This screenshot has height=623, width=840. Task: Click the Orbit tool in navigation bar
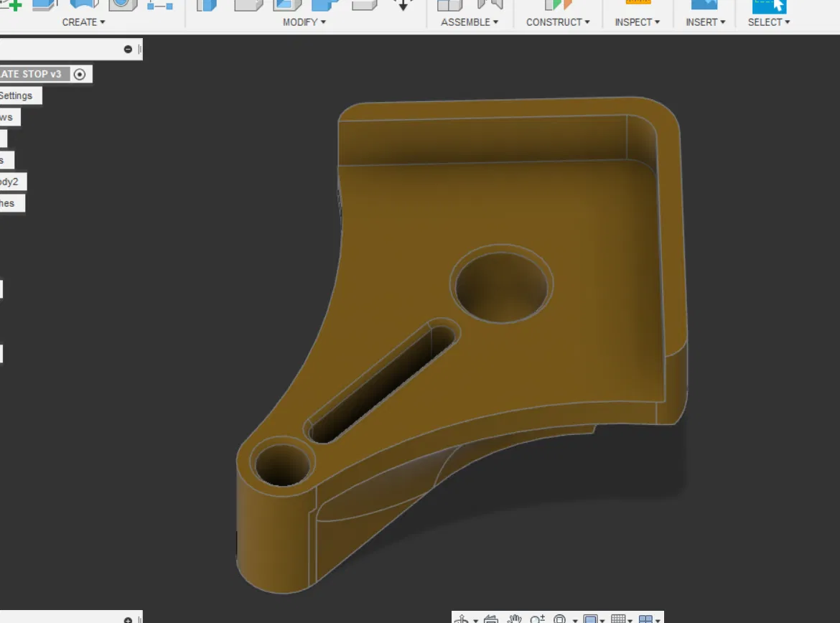pyautogui.click(x=461, y=619)
